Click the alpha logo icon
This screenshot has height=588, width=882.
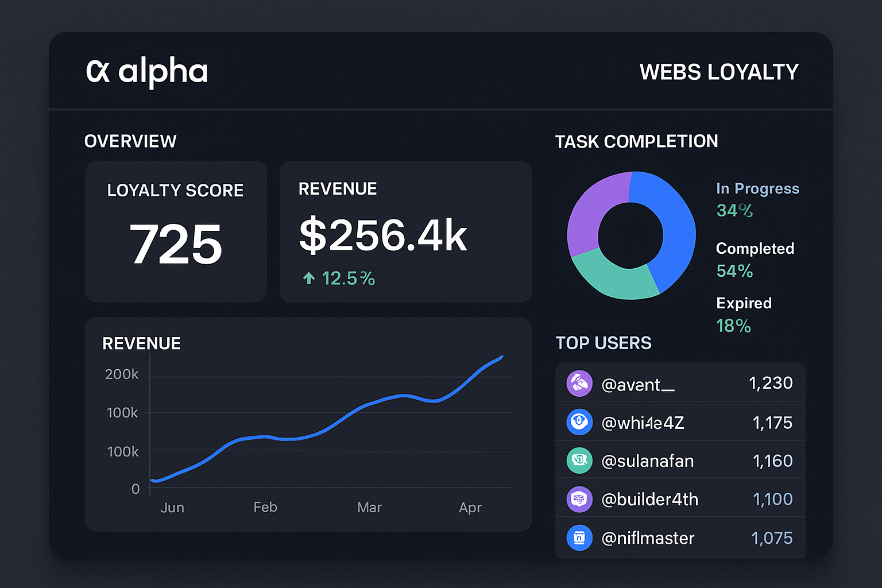(99, 71)
